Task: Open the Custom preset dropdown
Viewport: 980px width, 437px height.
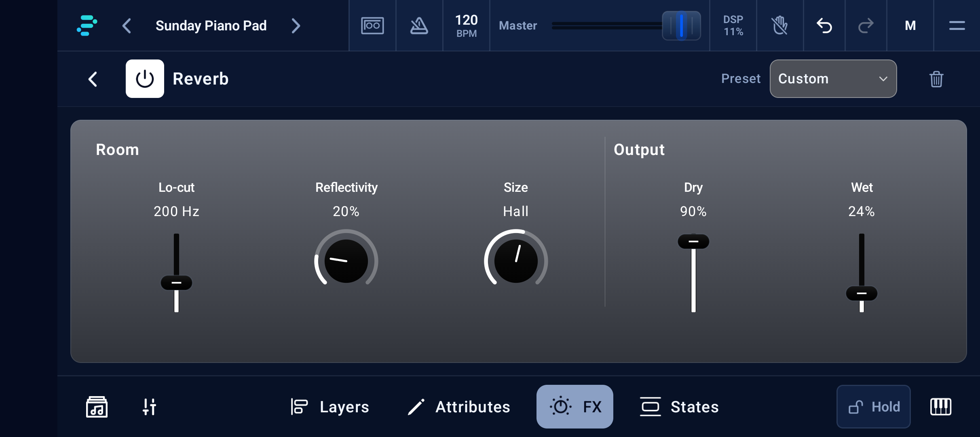Action: pyautogui.click(x=833, y=78)
